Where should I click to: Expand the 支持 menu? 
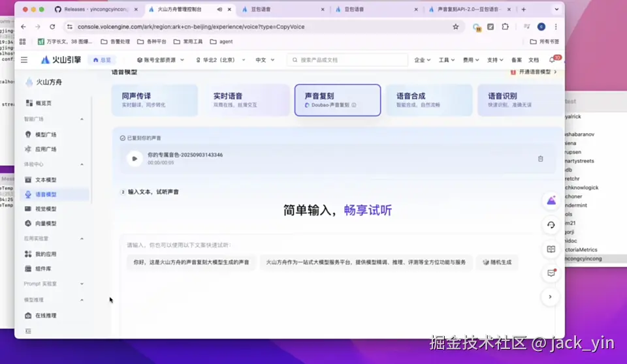point(495,60)
